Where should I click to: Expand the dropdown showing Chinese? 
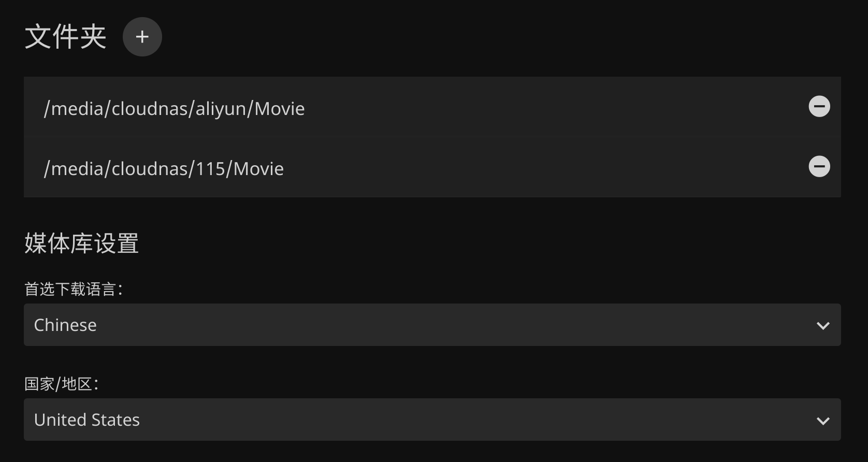point(432,325)
